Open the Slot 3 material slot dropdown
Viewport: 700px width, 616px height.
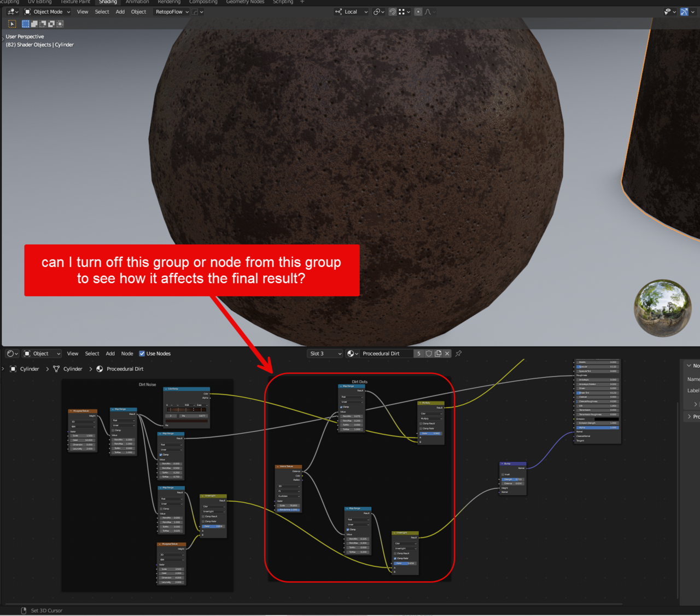(x=325, y=353)
